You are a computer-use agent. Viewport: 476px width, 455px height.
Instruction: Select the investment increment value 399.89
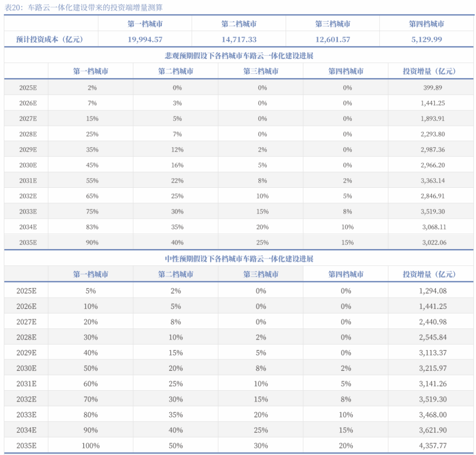(433, 88)
